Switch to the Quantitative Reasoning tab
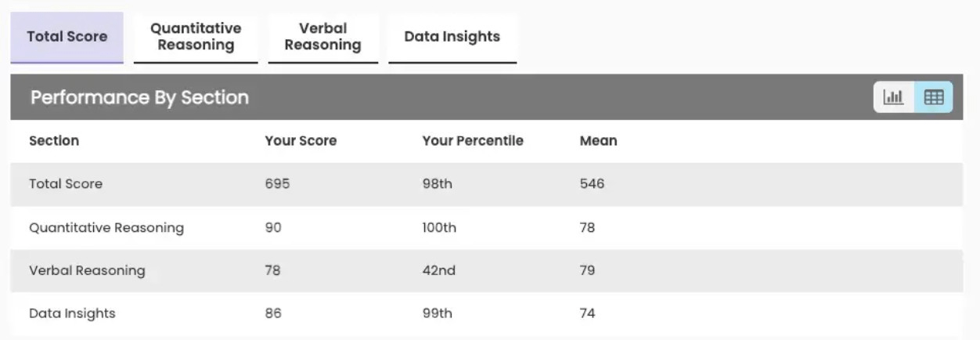 point(196,36)
